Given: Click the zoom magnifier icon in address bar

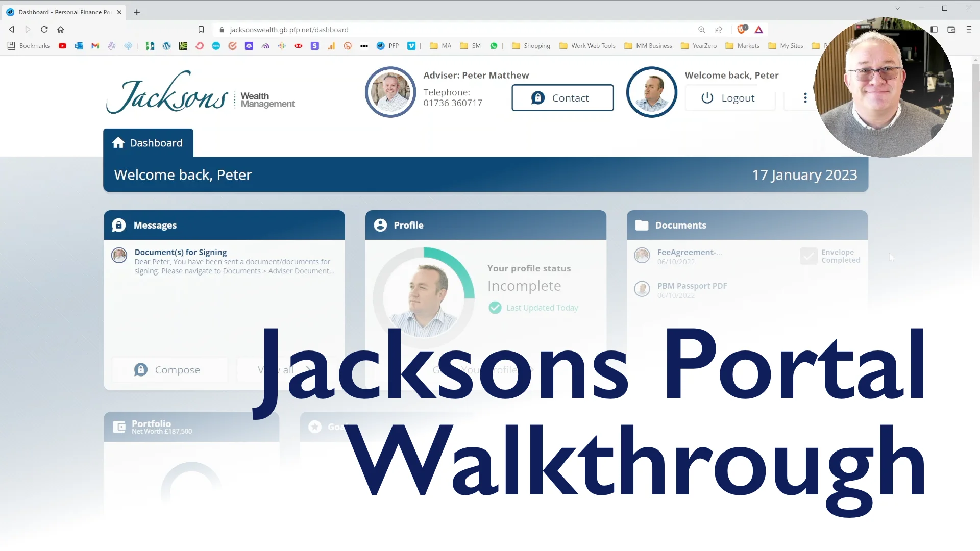Looking at the screenshot, I should point(702,30).
